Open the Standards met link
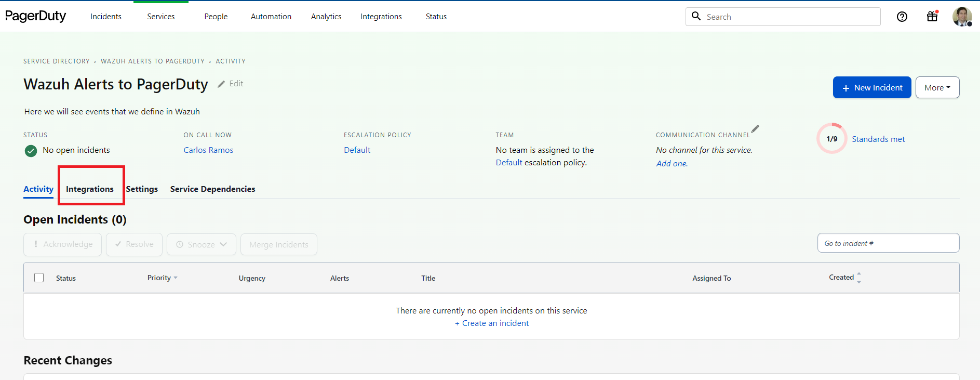 pyautogui.click(x=878, y=139)
